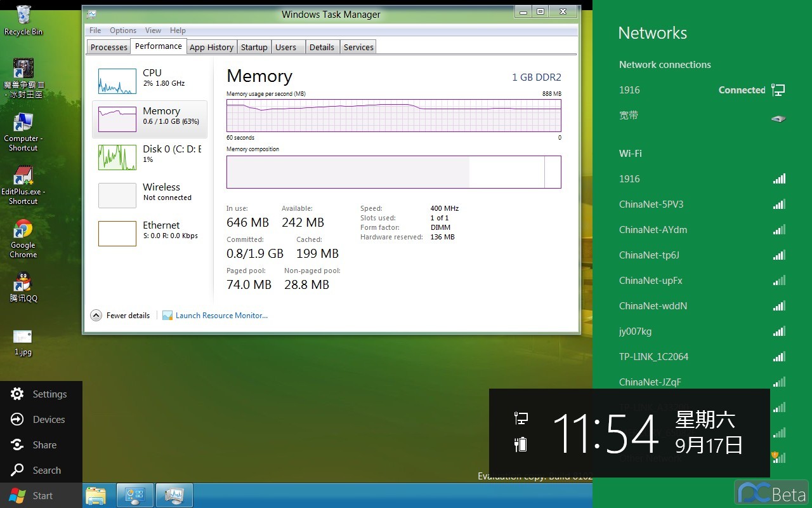Open File Explorer from taskbar
Image resolution: width=812 pixels, height=508 pixels.
[x=96, y=495]
